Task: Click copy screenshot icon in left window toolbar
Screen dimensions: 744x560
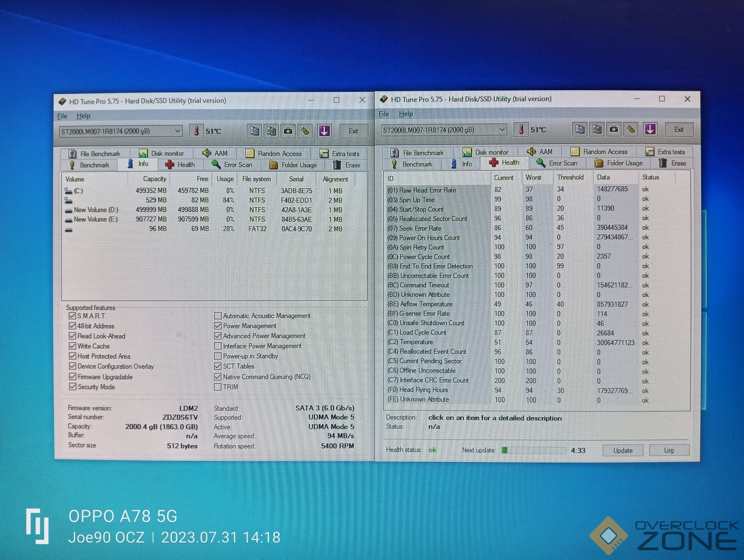Action: coord(271,131)
